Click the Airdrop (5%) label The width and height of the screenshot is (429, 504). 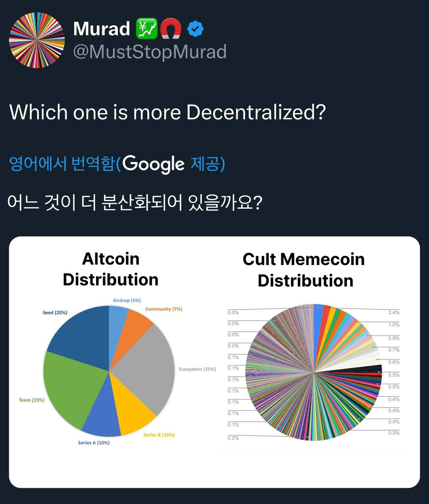click(127, 300)
